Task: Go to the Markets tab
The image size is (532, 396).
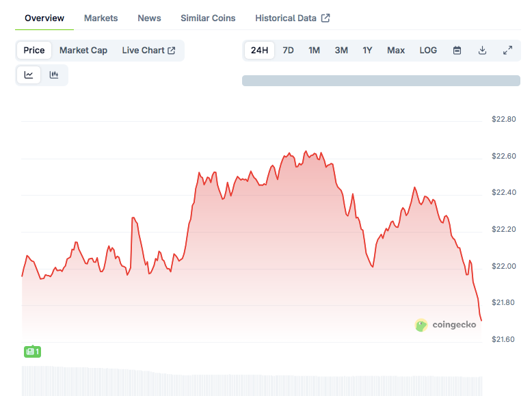Action: point(101,18)
